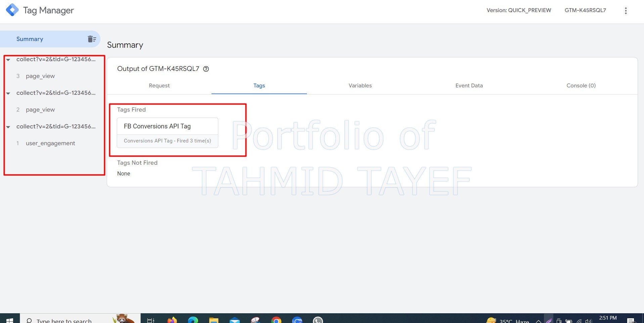644x323 pixels.
Task: Select Summary in the left sidebar
Action: pos(30,39)
